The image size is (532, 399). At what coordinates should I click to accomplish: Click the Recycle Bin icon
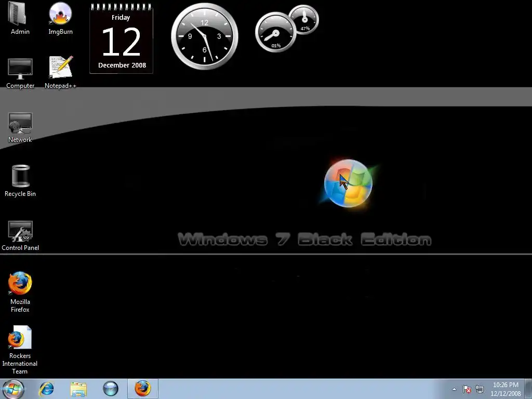coord(20,181)
